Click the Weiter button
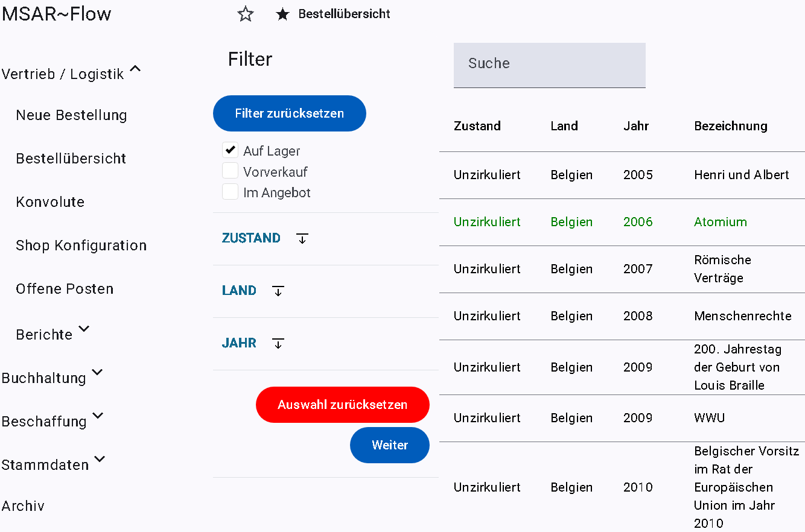 (x=389, y=445)
